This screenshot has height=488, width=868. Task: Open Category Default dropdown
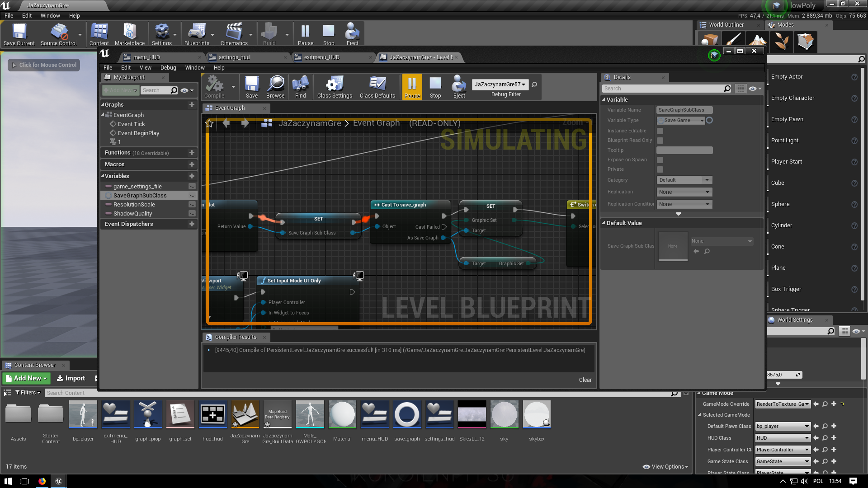684,180
